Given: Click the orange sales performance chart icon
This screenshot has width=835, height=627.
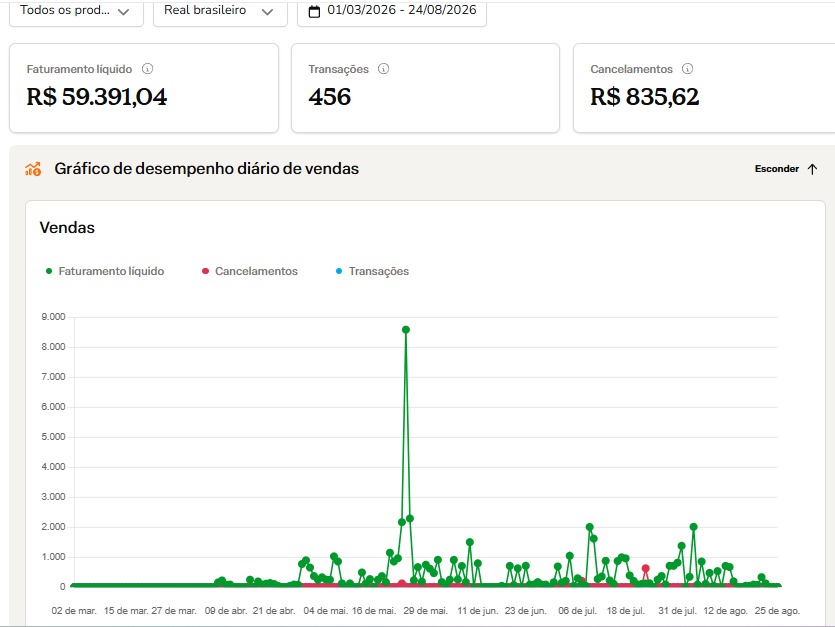Looking at the screenshot, I should point(33,169).
